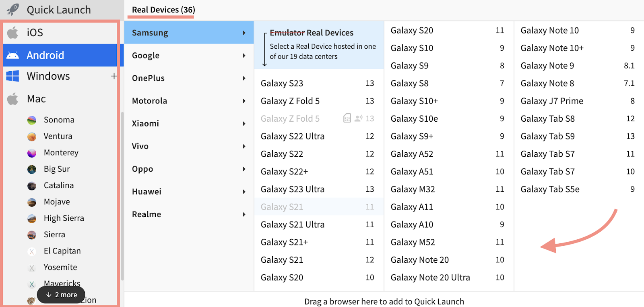Click the '2 more' button
The image size is (644, 307).
click(61, 295)
